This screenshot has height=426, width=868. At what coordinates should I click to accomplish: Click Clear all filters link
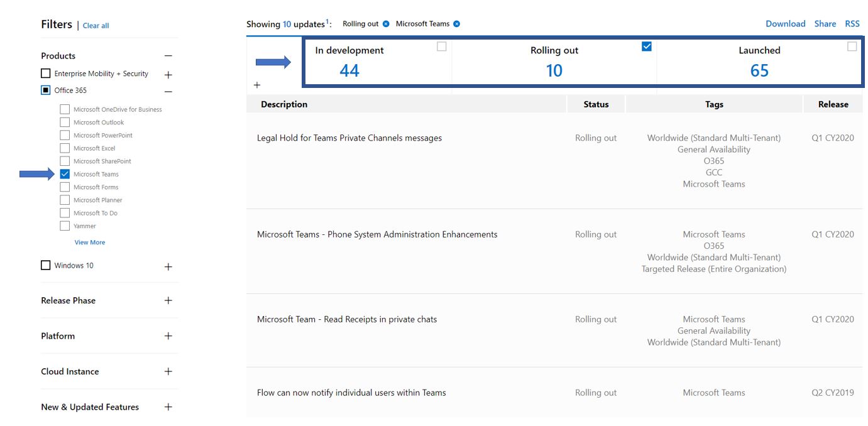(x=96, y=26)
